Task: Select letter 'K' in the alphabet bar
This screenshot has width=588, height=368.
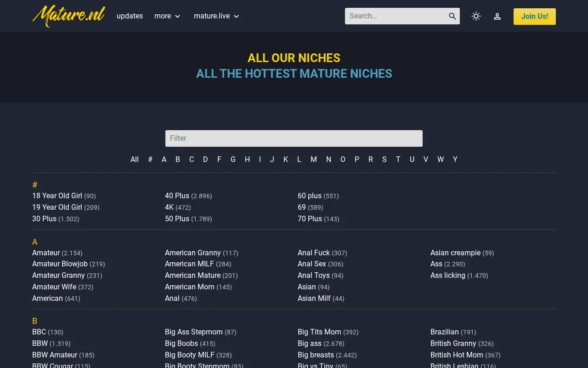Action: [x=286, y=160]
